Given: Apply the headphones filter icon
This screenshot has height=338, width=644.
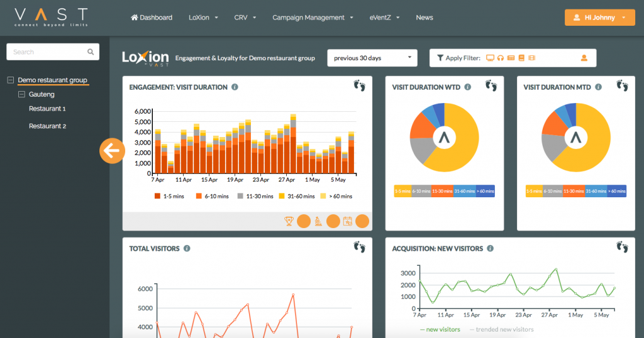Looking at the screenshot, I should pyautogui.click(x=501, y=58).
